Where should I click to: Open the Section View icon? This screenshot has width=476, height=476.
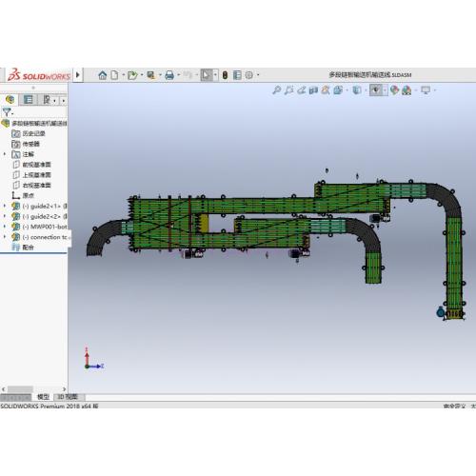[313, 90]
